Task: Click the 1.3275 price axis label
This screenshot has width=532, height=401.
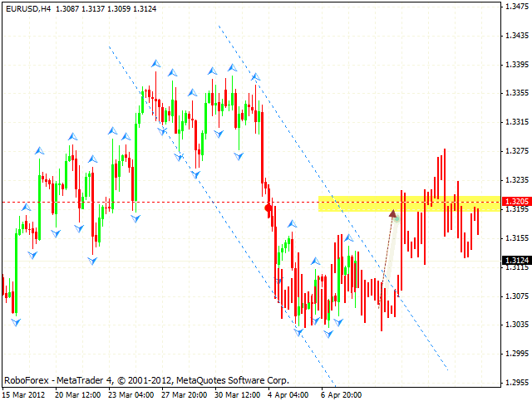Action: click(x=517, y=151)
